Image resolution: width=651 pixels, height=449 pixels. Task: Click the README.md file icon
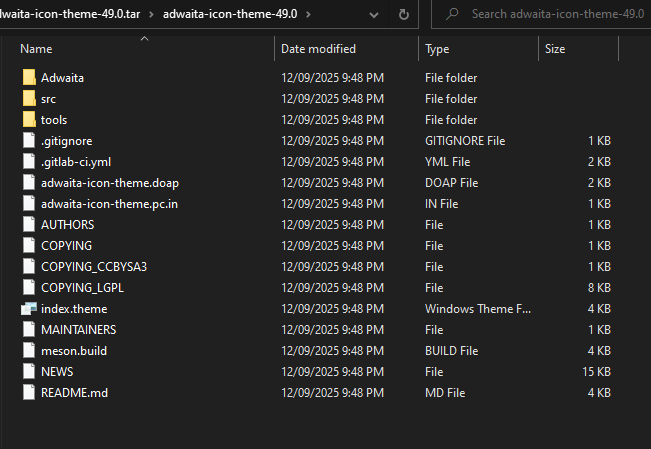(x=28, y=393)
